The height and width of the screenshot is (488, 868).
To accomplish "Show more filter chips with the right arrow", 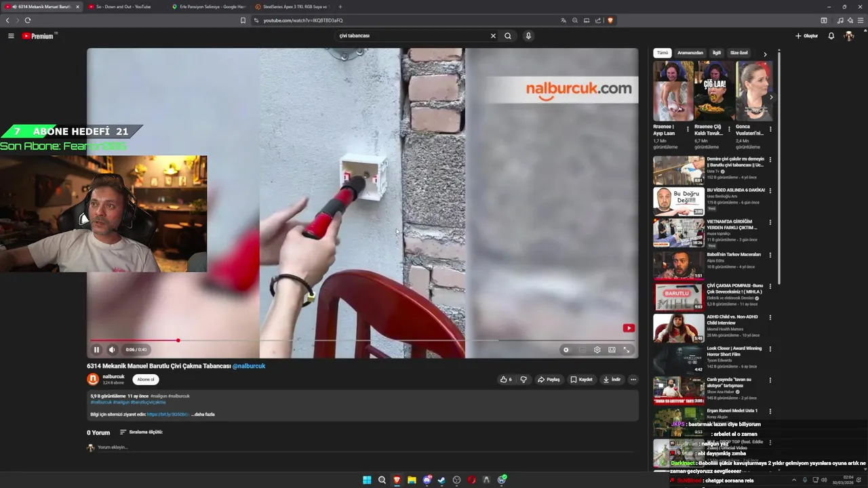I will coord(765,54).
